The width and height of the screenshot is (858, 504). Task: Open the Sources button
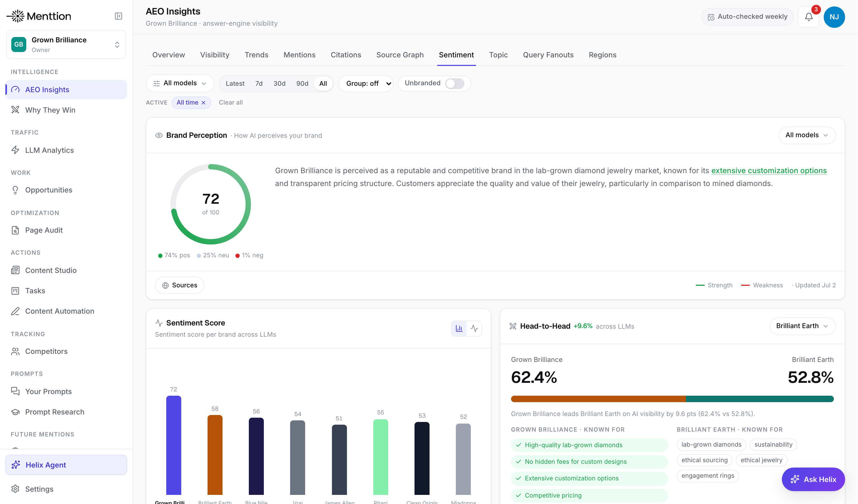point(179,285)
